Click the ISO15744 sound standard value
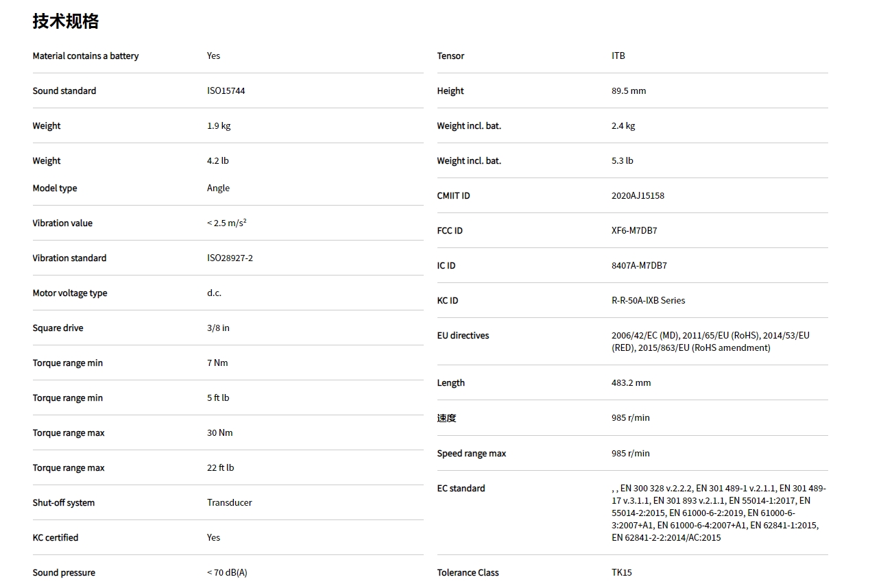The height and width of the screenshot is (588, 881). (226, 90)
